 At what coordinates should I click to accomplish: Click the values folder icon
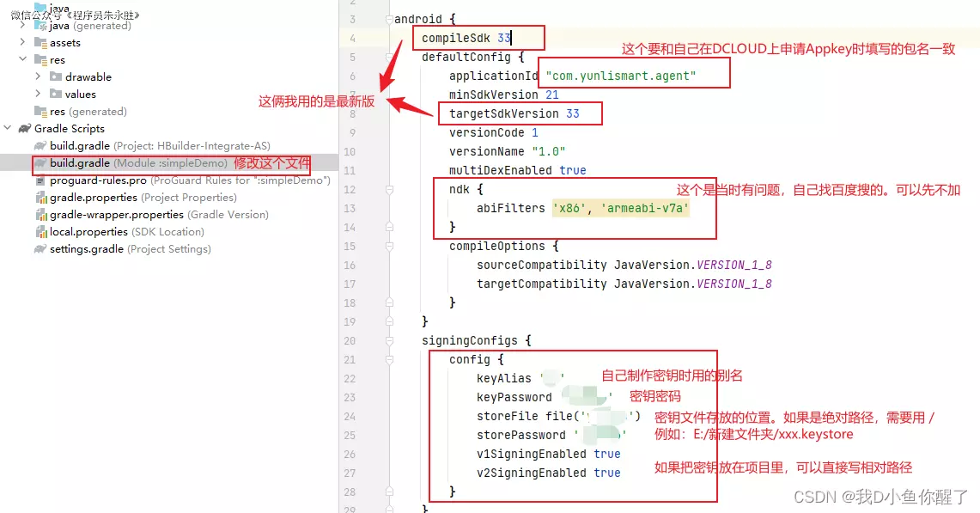pos(56,95)
